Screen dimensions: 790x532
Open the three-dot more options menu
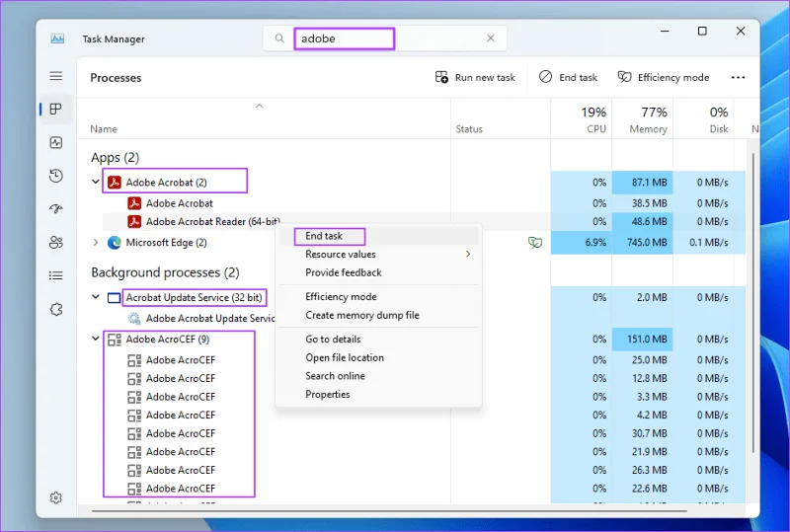[738, 77]
